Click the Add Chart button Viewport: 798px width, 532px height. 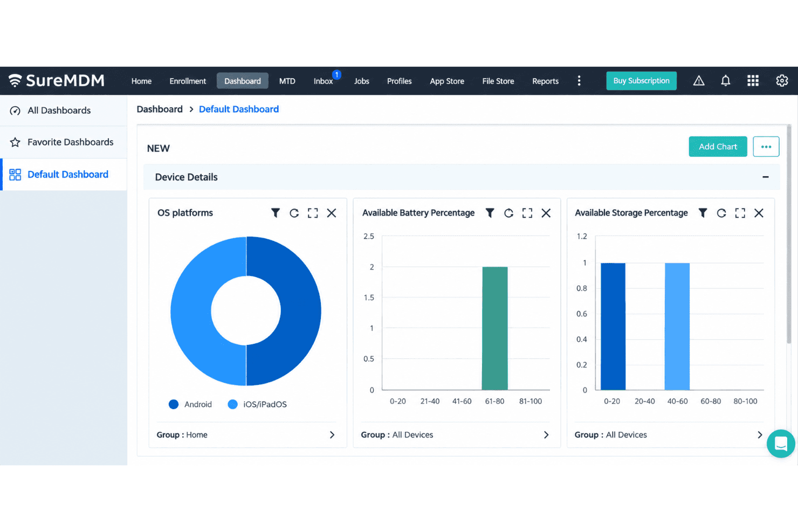[x=718, y=147]
